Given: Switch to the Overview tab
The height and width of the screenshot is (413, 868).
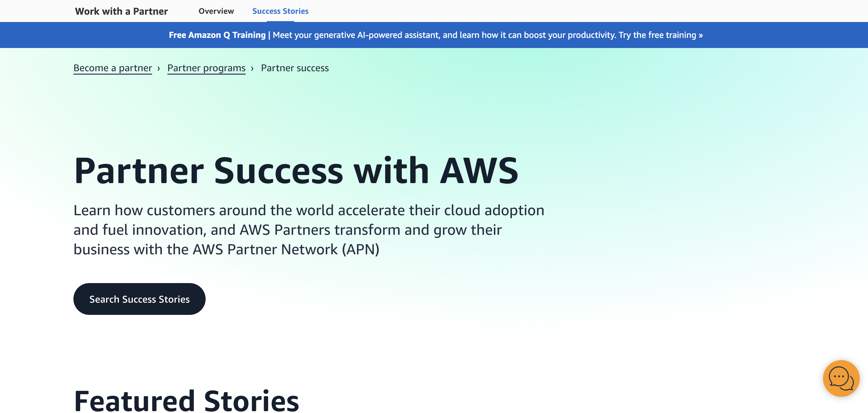Looking at the screenshot, I should pos(216,11).
